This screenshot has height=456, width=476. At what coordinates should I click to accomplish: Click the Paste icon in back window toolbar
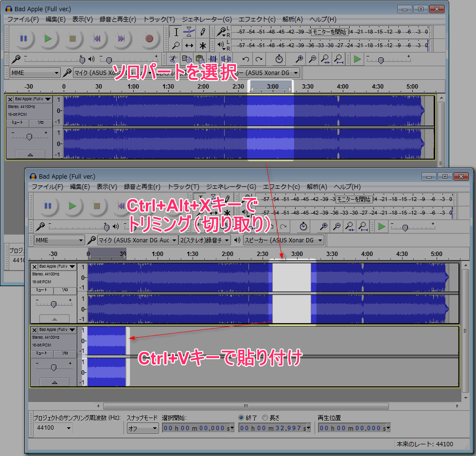point(199,59)
